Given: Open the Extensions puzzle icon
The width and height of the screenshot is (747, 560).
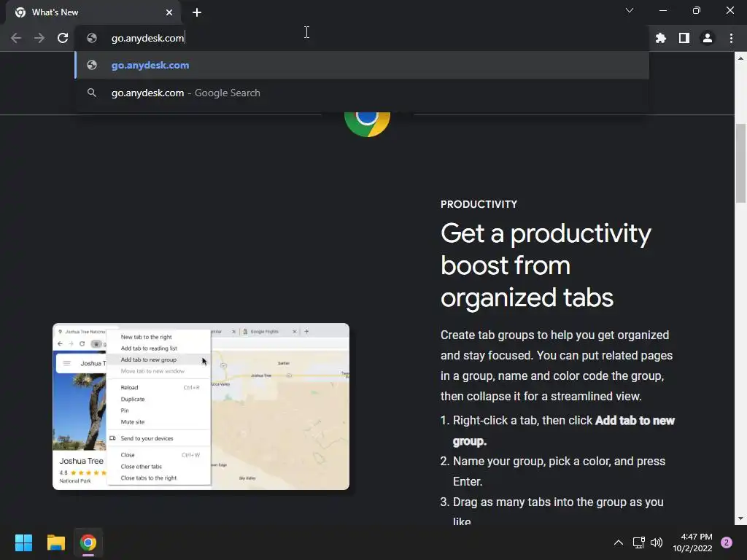Looking at the screenshot, I should pos(661,38).
